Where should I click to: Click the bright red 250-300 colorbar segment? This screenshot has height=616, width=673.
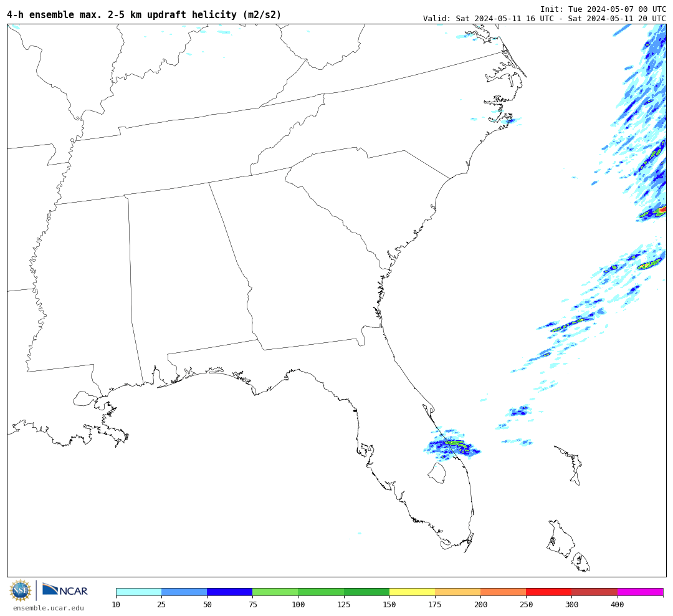pos(549,592)
